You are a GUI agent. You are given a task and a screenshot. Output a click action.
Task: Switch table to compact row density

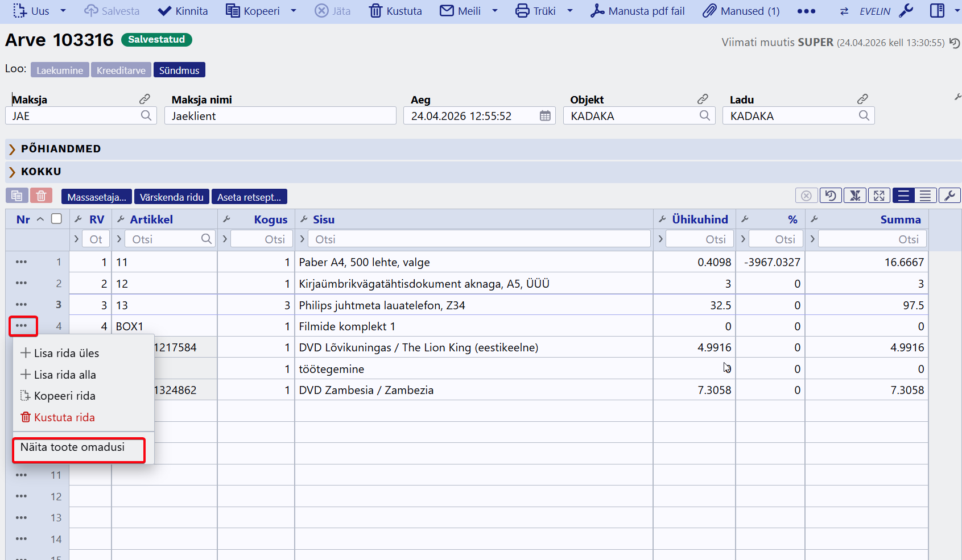click(926, 196)
